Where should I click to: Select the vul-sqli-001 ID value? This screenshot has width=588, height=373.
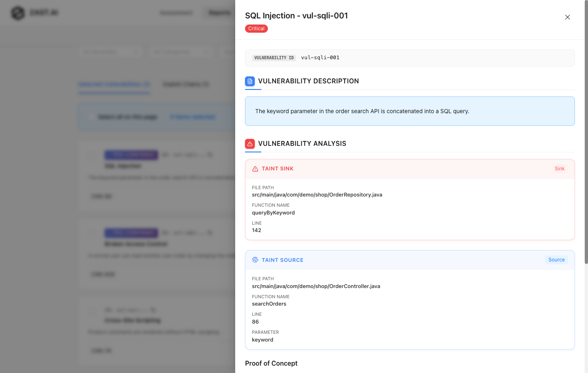click(x=320, y=58)
